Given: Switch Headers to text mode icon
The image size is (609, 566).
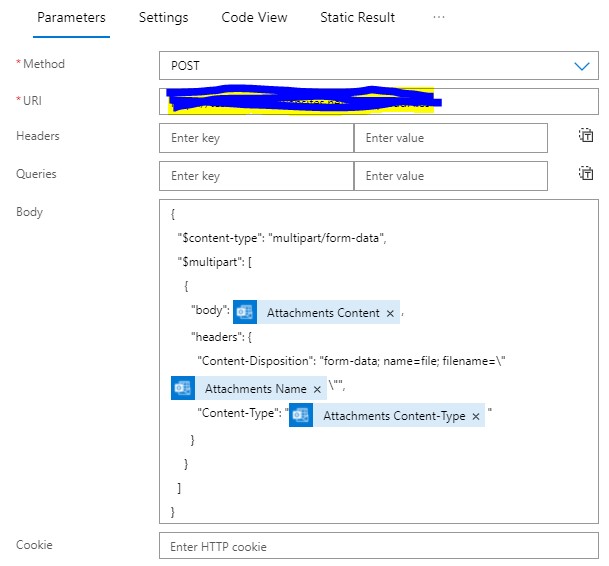Looking at the screenshot, I should pyautogui.click(x=586, y=135).
